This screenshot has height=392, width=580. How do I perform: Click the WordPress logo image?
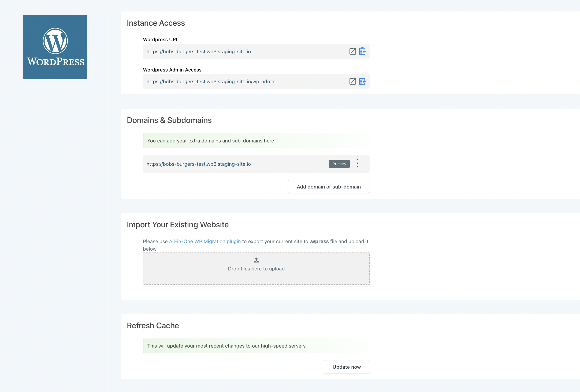coord(55,47)
